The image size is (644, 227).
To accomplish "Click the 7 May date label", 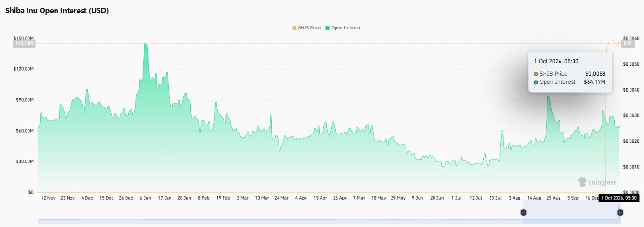I will pos(359,198).
